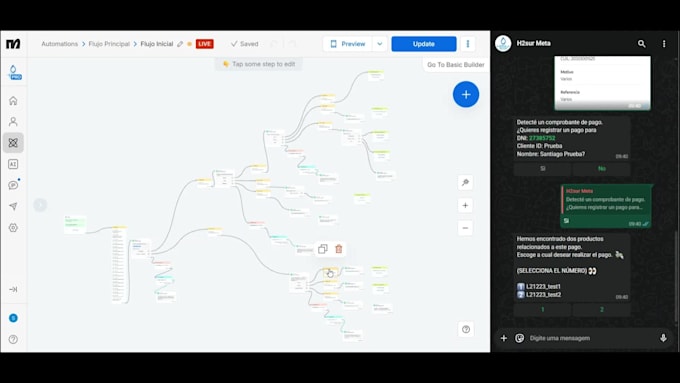This screenshot has height=383, width=680.
Task: Click the auto-arrange magic wand icon
Action: [465, 182]
